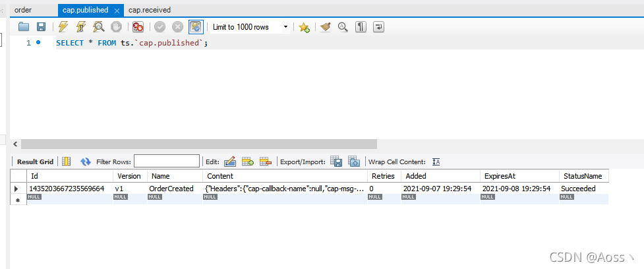Screen dimensions: 644x269
Task: Toggle stop-on-error execution icon
Action: tap(138, 27)
